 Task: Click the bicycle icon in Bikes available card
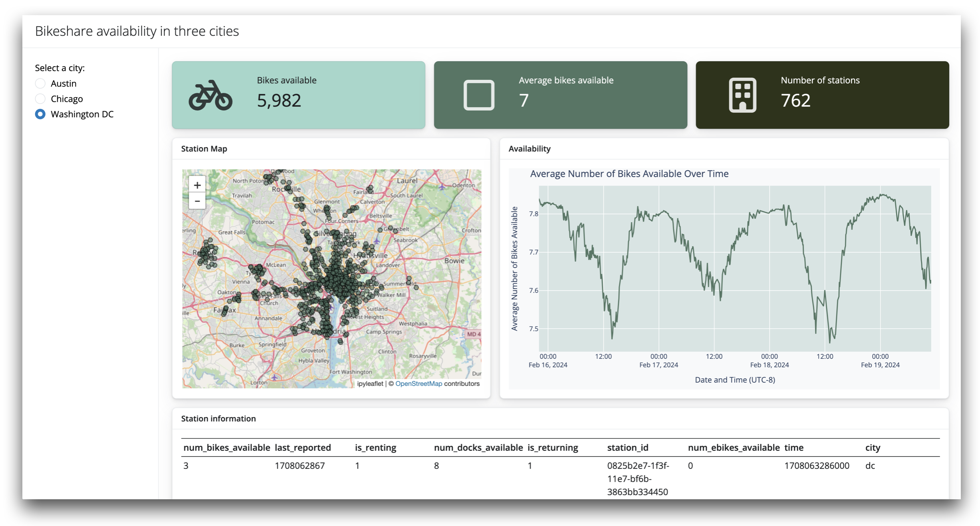tap(210, 95)
